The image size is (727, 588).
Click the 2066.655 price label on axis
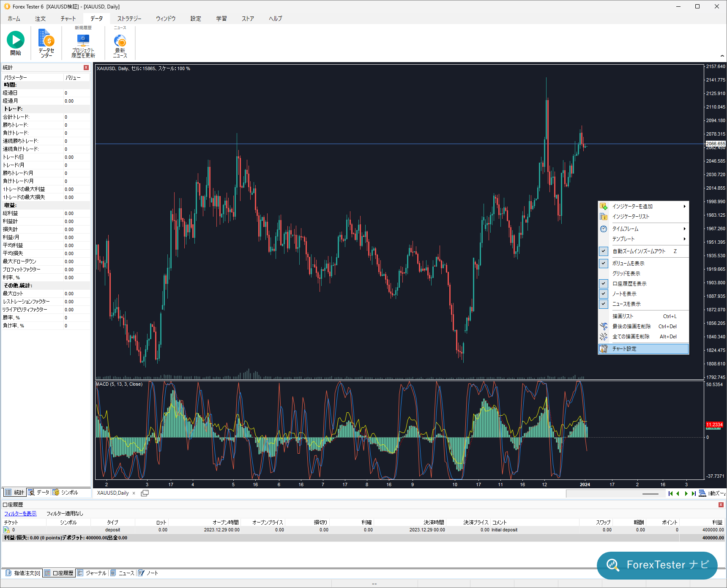click(x=716, y=144)
